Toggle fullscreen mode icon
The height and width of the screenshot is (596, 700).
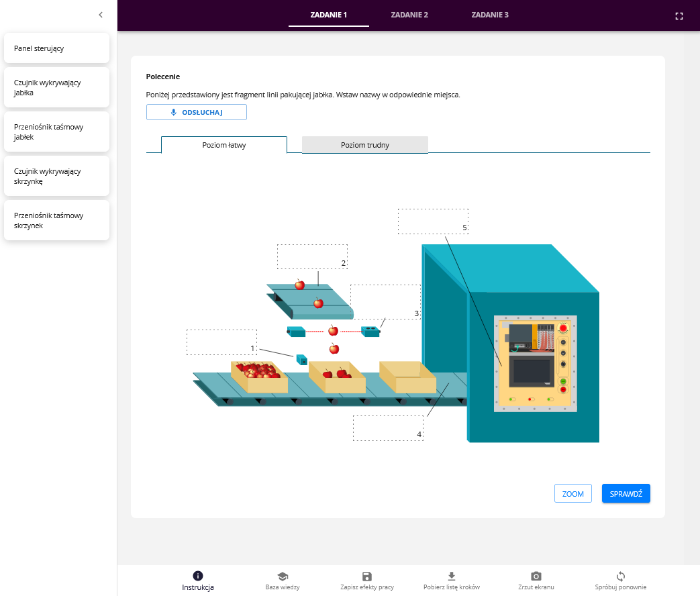pos(679,16)
